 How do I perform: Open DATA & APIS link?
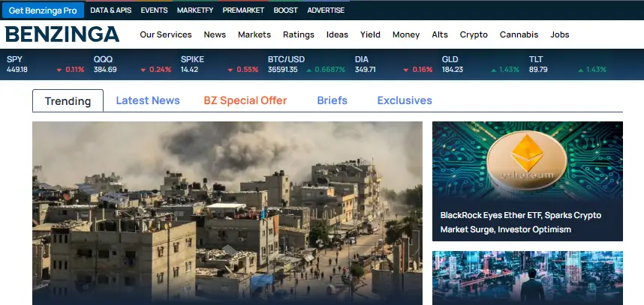pos(110,10)
